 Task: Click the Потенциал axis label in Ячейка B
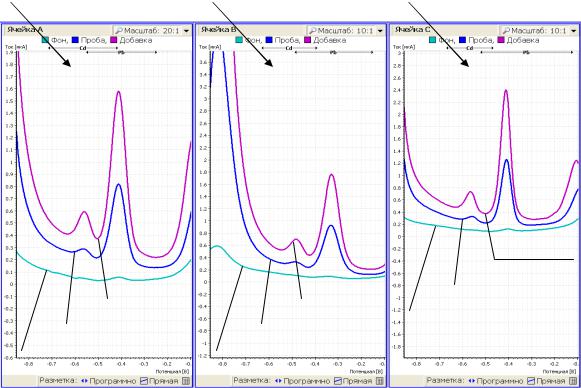366,371
